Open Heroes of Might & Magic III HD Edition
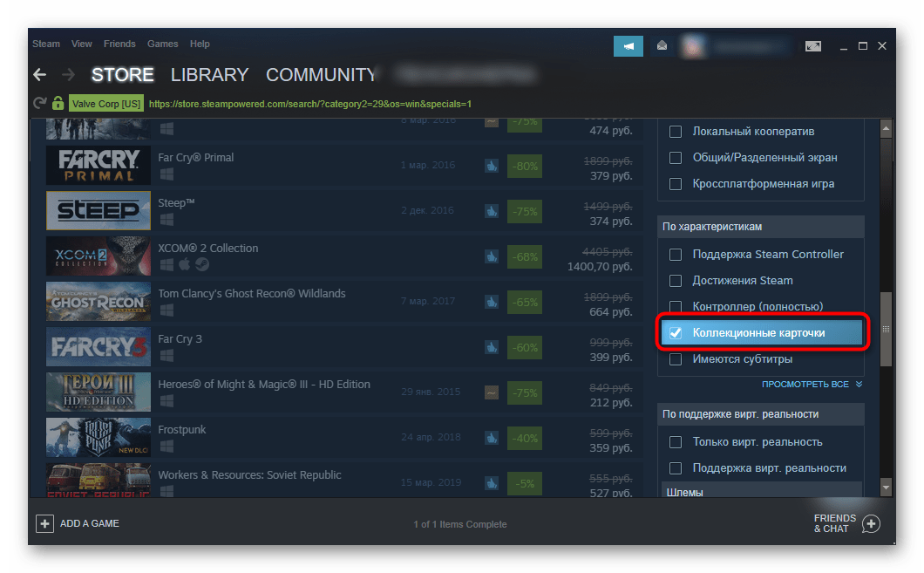 [344, 392]
